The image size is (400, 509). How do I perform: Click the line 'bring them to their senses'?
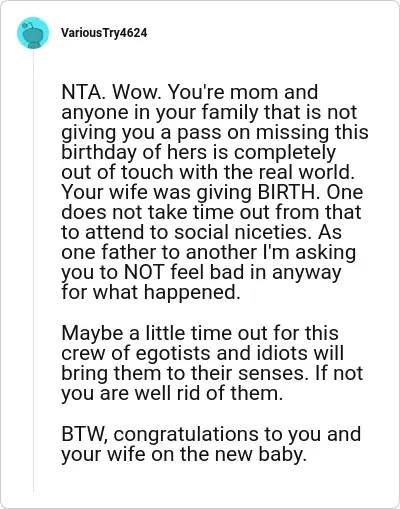point(183,373)
